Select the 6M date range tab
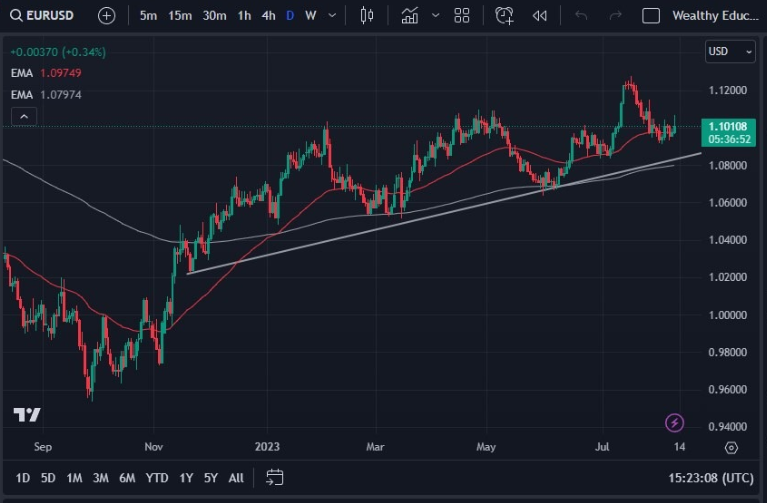 [127, 478]
